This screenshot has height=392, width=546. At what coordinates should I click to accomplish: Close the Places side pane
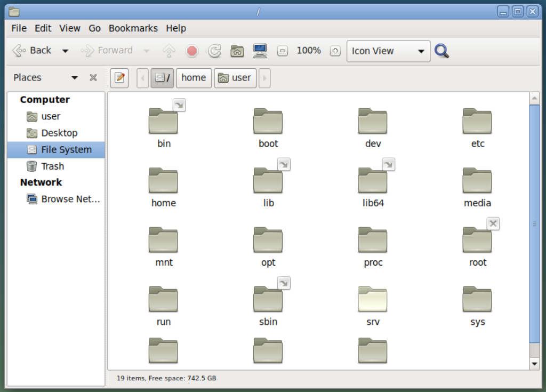93,78
